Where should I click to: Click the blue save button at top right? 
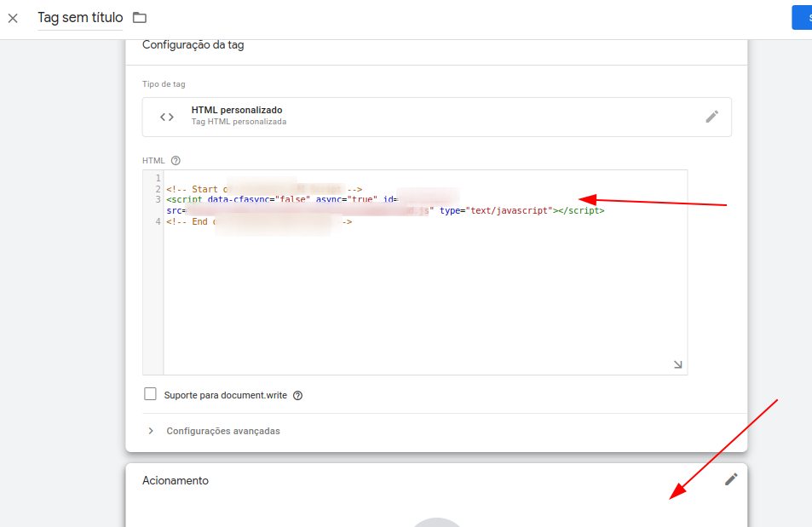[802, 18]
